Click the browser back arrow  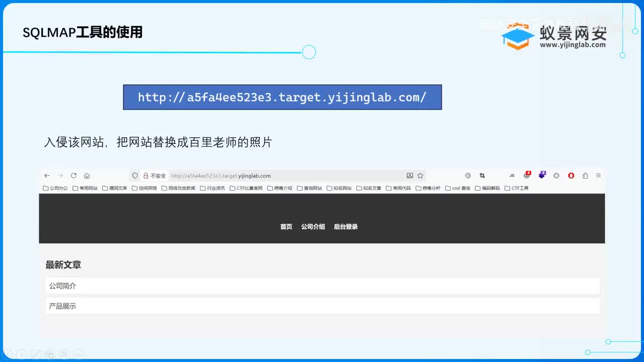[47, 175]
